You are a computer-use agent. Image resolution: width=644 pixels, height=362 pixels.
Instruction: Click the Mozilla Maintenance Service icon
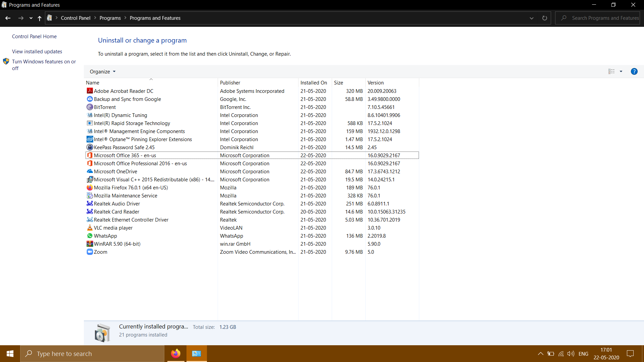90,195
